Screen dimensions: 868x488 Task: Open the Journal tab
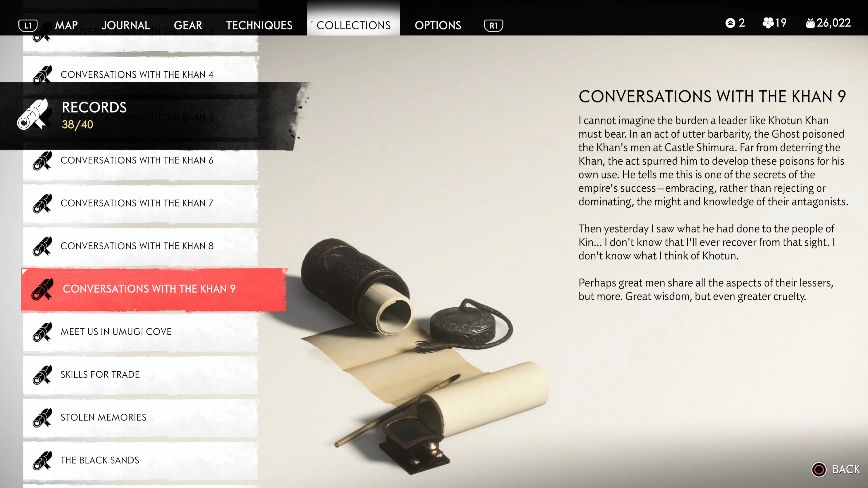126,26
